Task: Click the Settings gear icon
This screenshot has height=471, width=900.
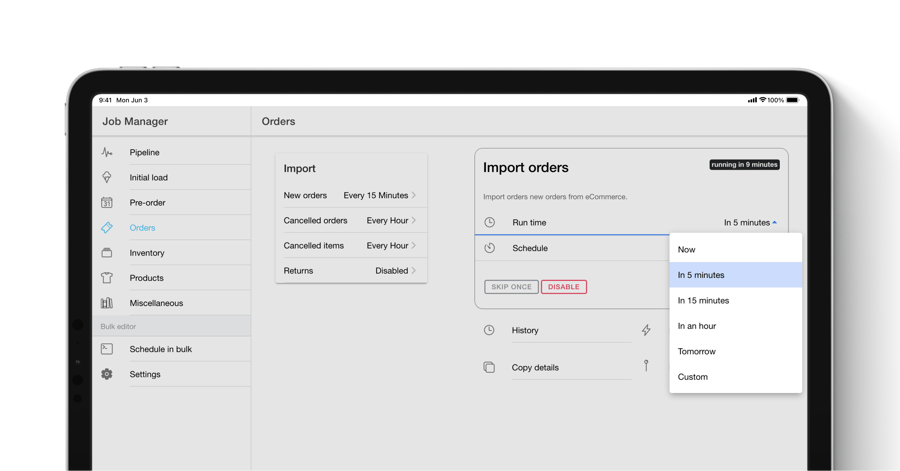Action: coord(107,374)
